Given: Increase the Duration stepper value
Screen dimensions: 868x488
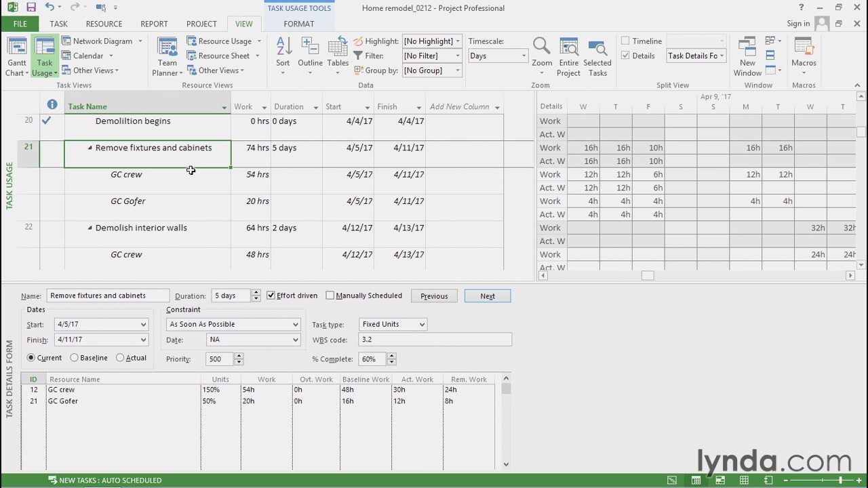Looking at the screenshot, I should 256,293.
